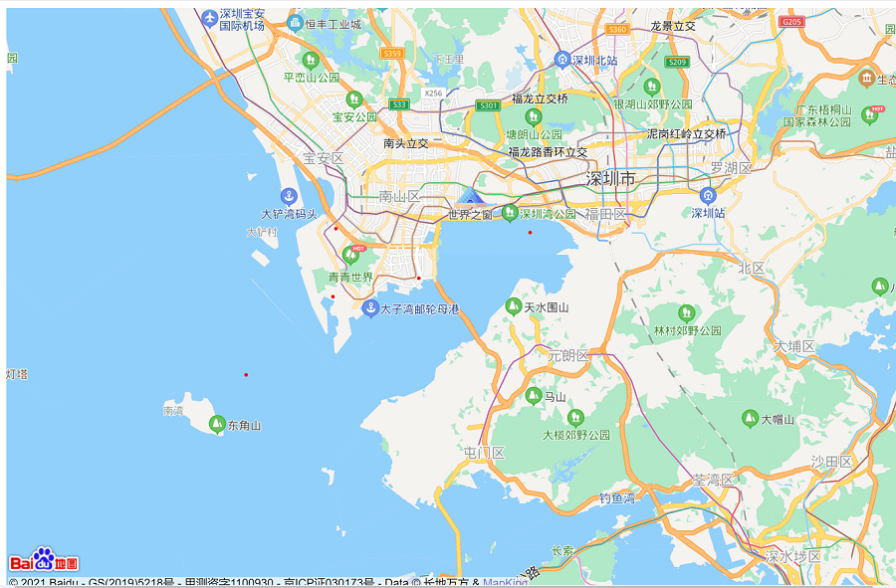Select the 天水围山 park icon
The image size is (896, 588).
(x=514, y=306)
